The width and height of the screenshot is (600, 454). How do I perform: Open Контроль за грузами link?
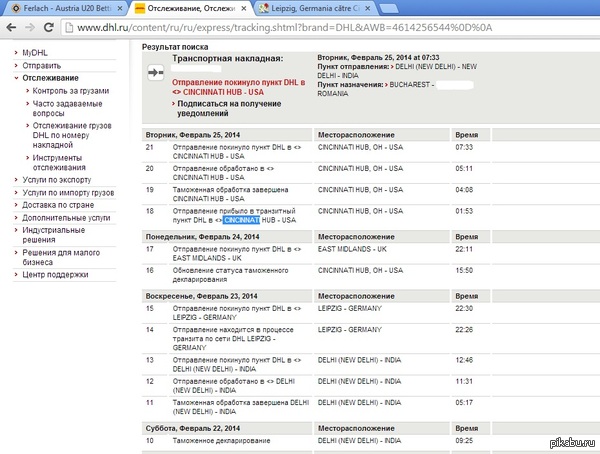coord(71,91)
